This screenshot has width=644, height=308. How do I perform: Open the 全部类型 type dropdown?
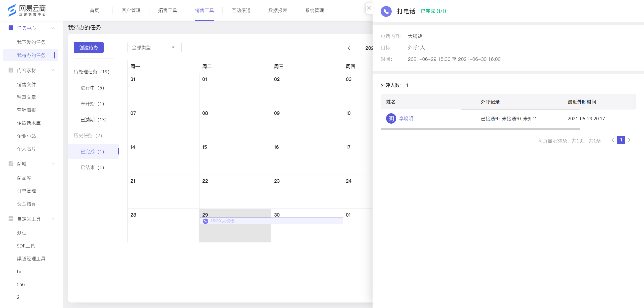click(x=154, y=47)
